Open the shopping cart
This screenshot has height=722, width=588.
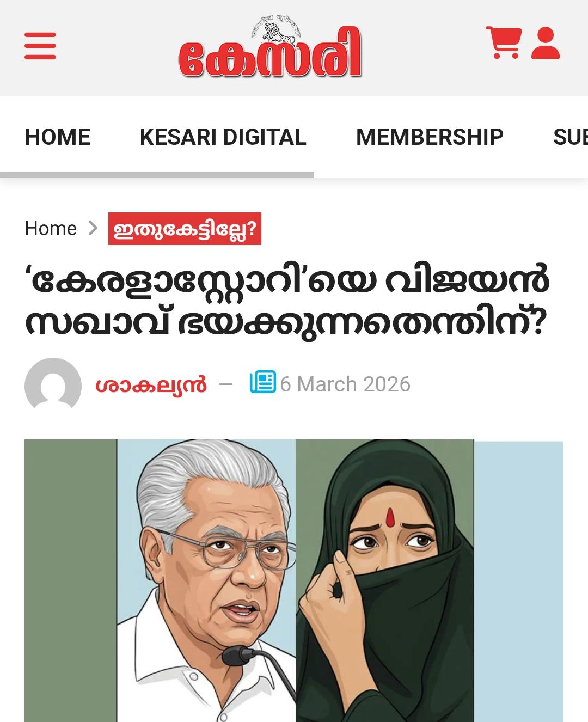click(504, 42)
